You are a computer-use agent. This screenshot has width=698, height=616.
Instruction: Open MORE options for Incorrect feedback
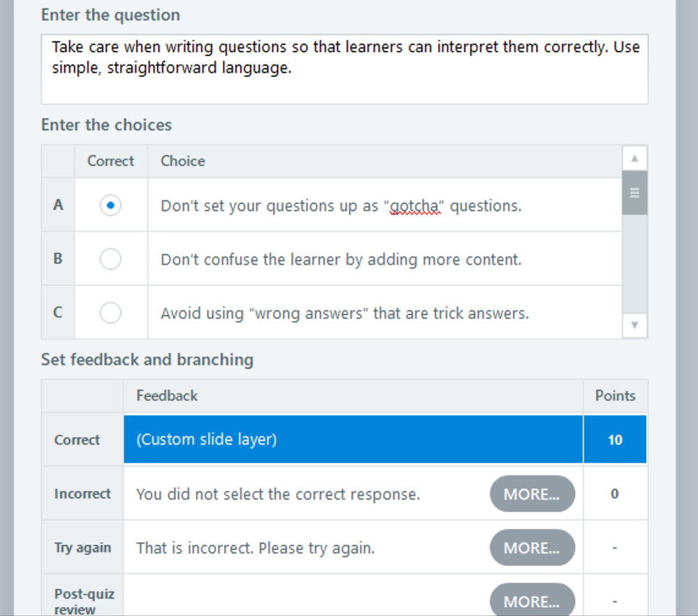pos(532,494)
